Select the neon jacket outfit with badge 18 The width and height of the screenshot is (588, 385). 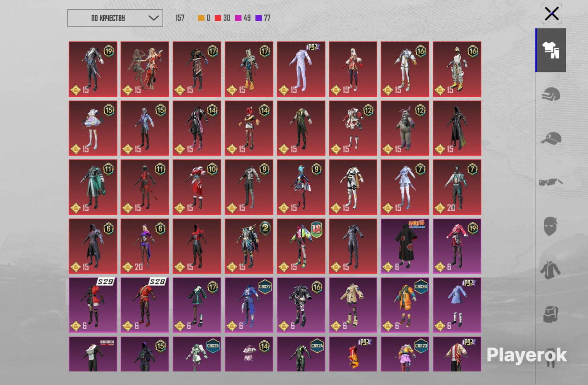[x=301, y=246]
